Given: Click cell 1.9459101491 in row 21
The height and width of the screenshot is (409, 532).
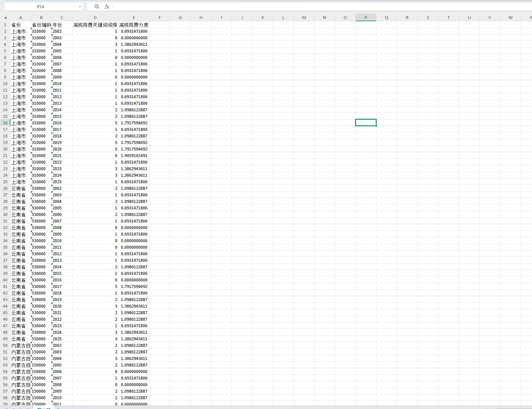Looking at the screenshot, I should [x=134, y=156].
